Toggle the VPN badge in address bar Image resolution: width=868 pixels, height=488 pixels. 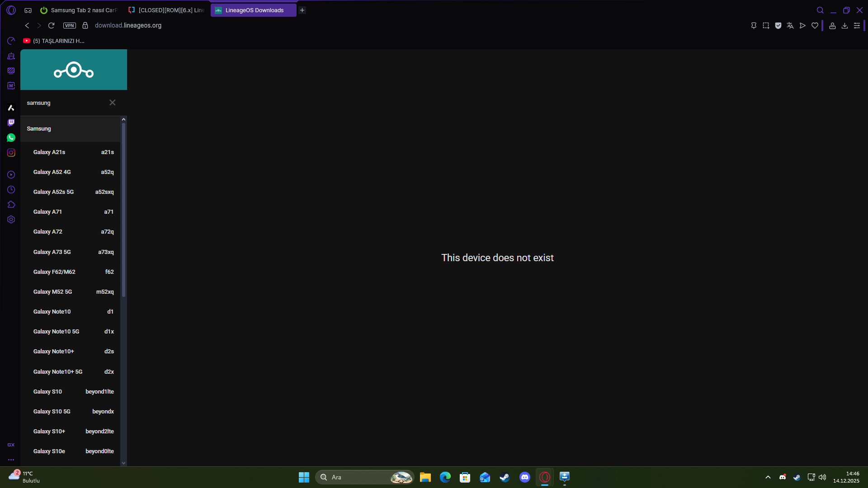[x=69, y=25]
